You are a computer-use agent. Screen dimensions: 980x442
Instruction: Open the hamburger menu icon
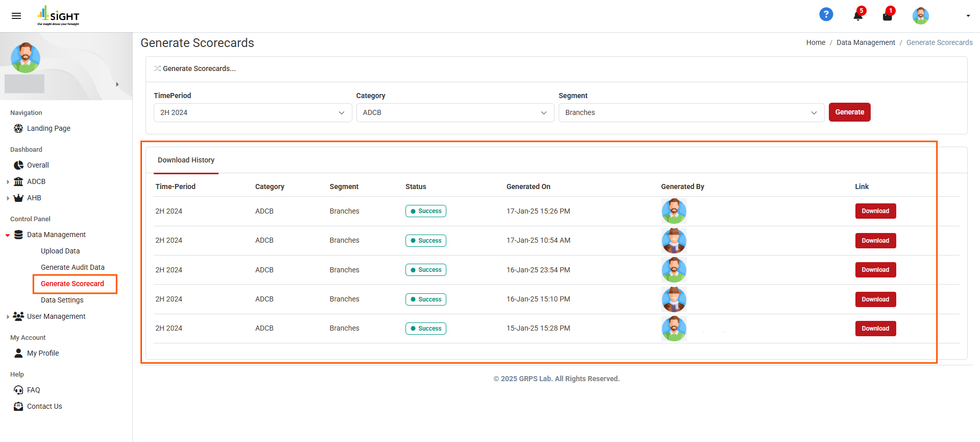point(16,16)
